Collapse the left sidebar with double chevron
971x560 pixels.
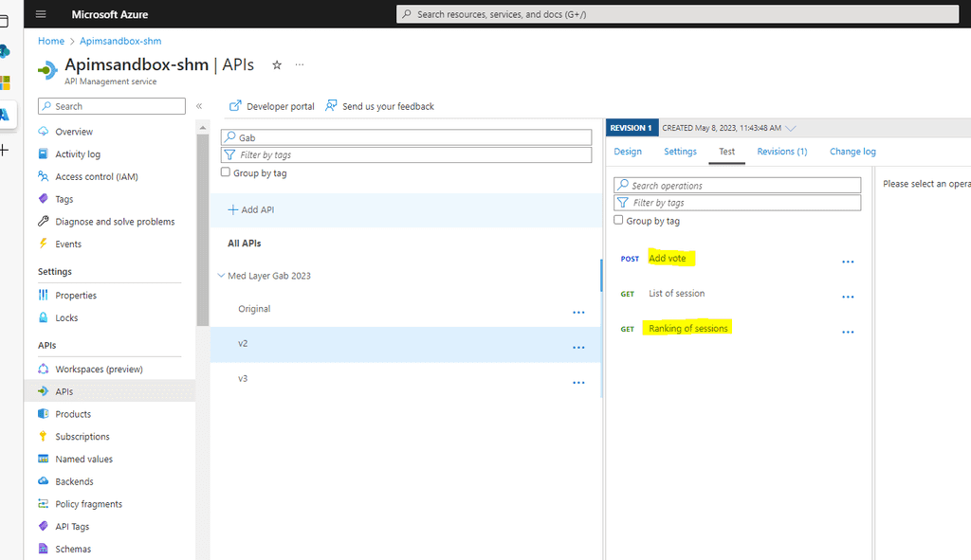pos(199,106)
